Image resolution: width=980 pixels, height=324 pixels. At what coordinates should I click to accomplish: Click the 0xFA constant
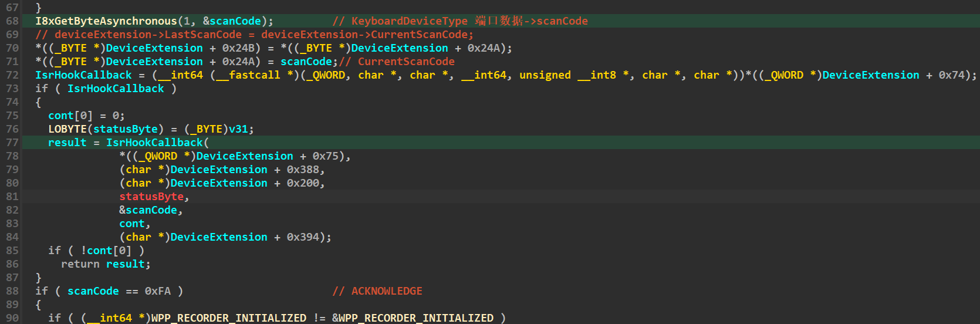tap(157, 291)
